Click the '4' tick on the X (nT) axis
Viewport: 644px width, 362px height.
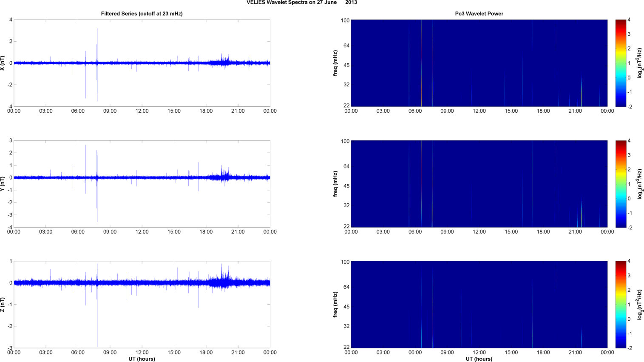coord(11,20)
